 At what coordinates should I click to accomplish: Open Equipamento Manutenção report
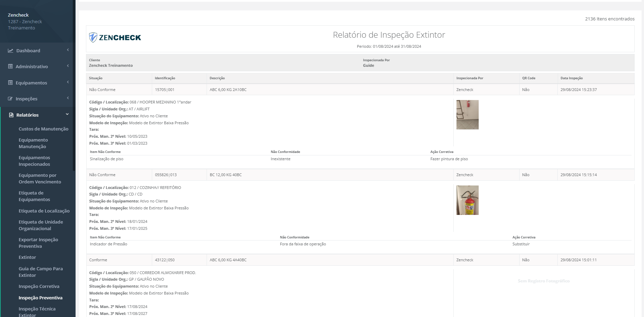click(33, 143)
